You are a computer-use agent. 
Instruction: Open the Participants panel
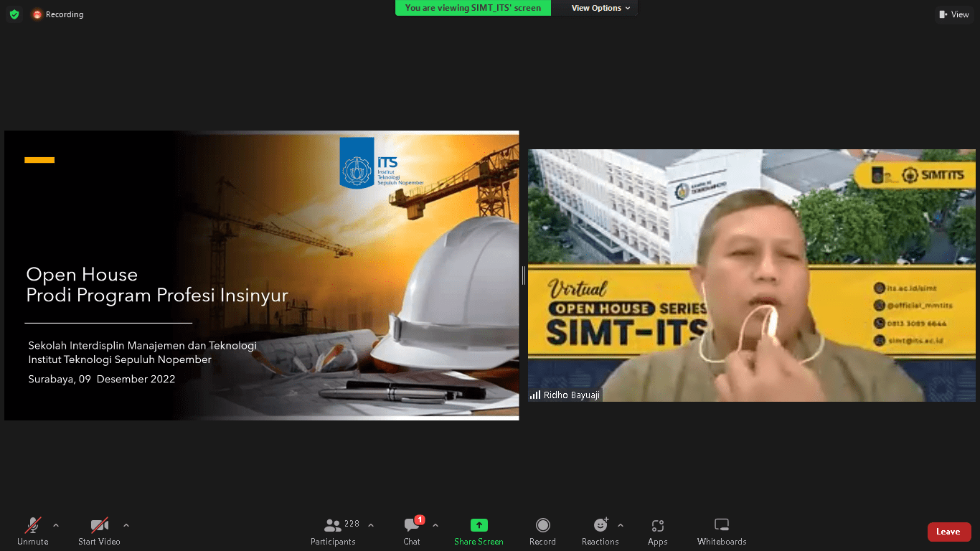334,531
